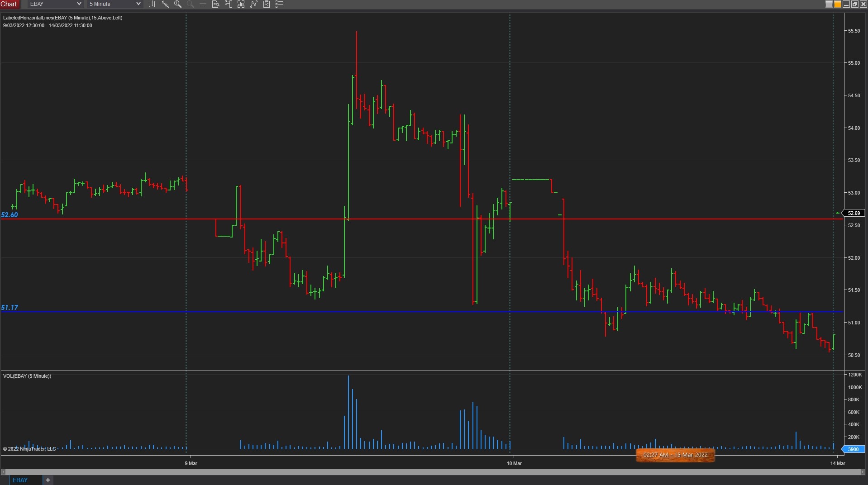868x485 pixels.
Task: Click the LabeledHorizontalLines indicator label
Action: click(62, 18)
